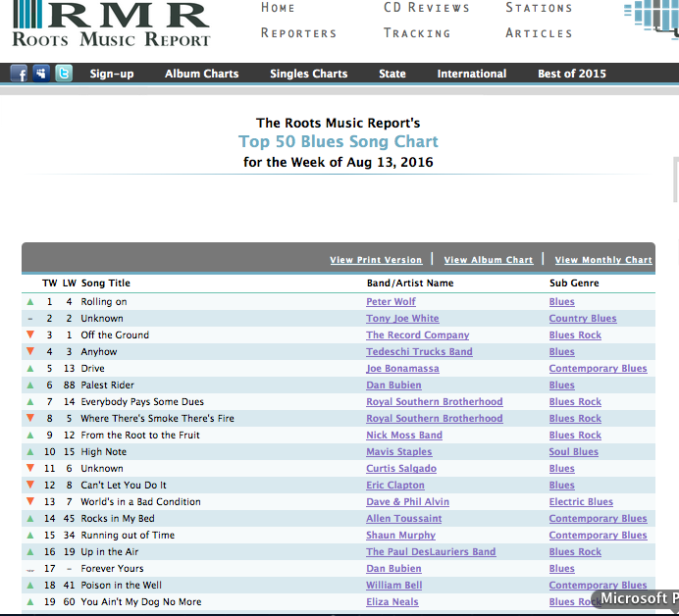Click the 'Sub Genre' column header
Screen dimensions: 679x616
(x=574, y=283)
